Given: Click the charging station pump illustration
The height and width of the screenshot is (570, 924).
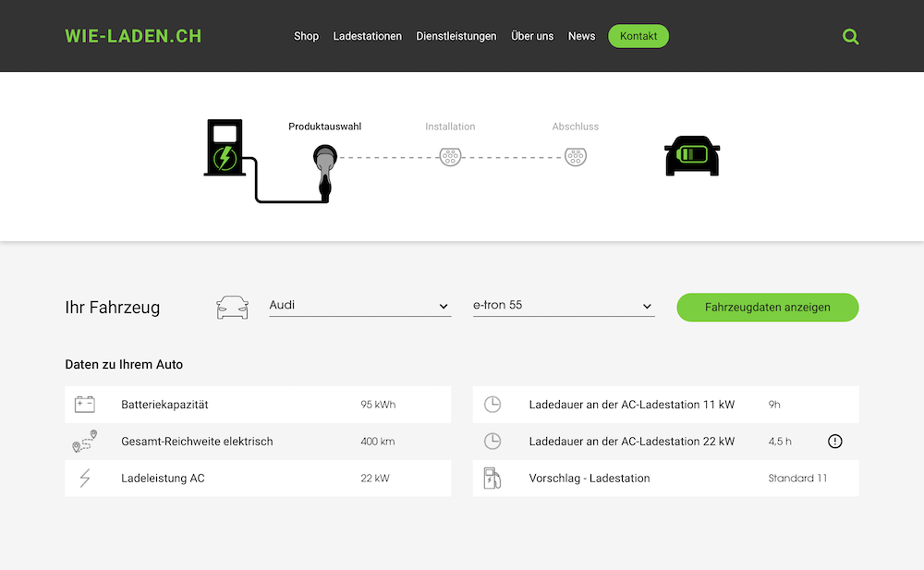Looking at the screenshot, I should [225, 148].
